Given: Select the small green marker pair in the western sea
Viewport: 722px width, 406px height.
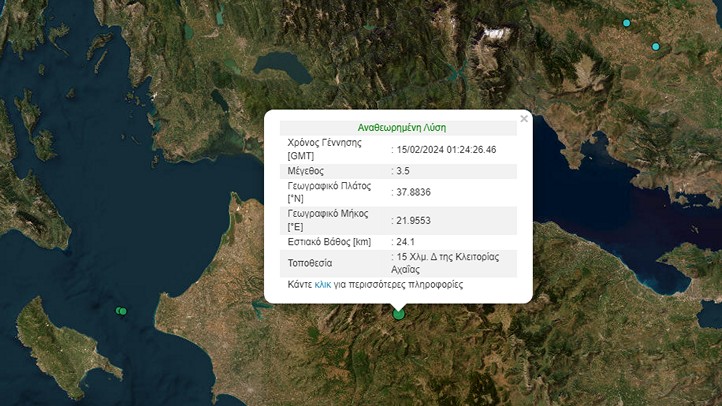Looking at the screenshot, I should click(x=121, y=312).
